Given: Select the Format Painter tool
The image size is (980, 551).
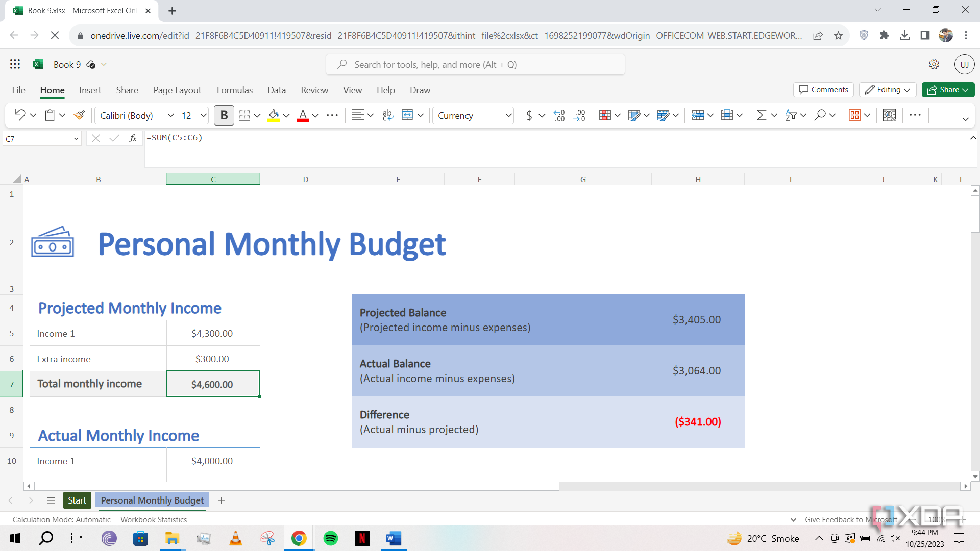Looking at the screenshot, I should click(79, 115).
